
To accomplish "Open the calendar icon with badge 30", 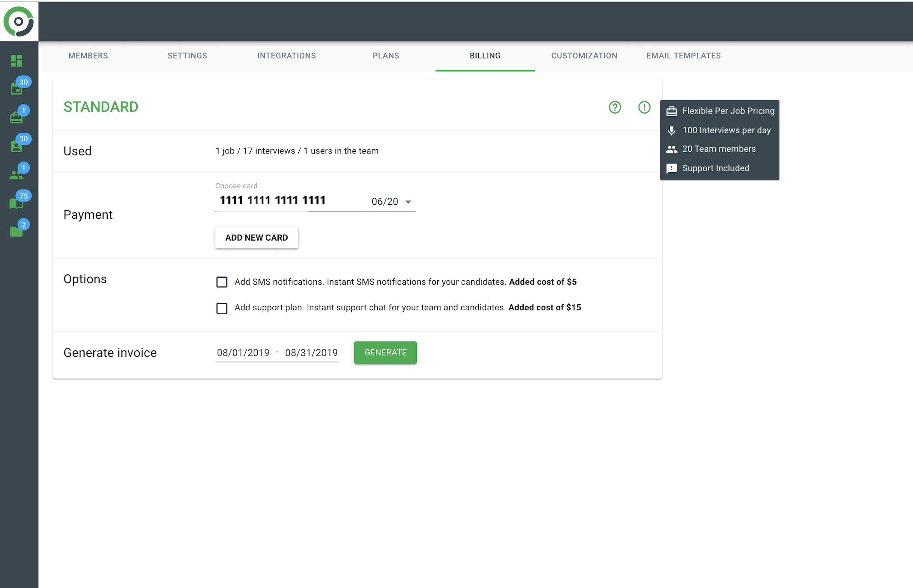I will coord(16,89).
